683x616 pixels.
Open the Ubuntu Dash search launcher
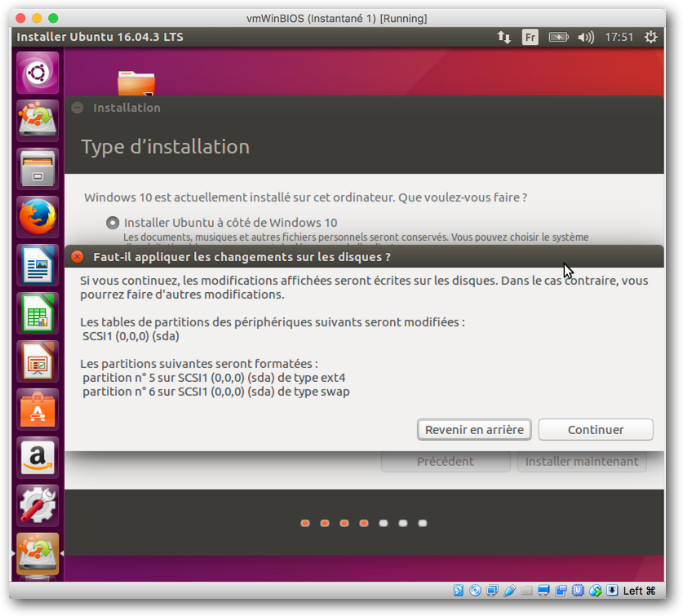tap(38, 73)
